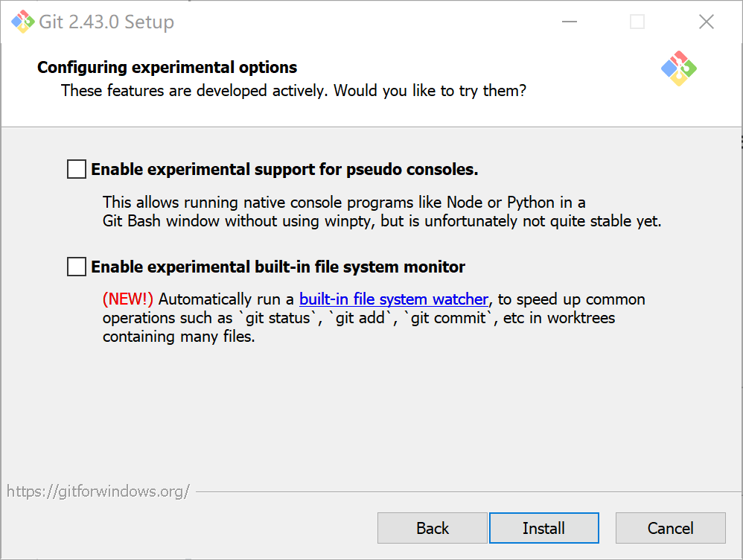Image resolution: width=743 pixels, height=560 pixels.
Task: Click the red (NEW!) label
Action: [127, 299]
